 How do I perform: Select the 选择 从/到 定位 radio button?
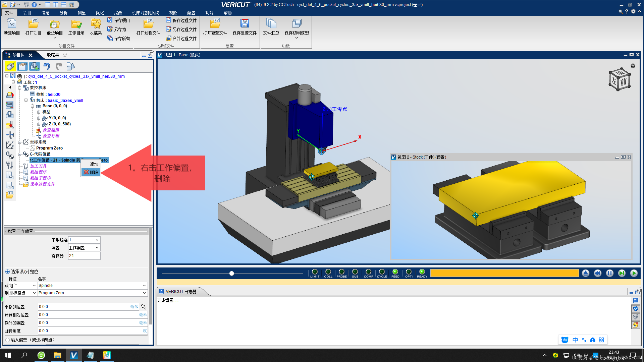7,271
